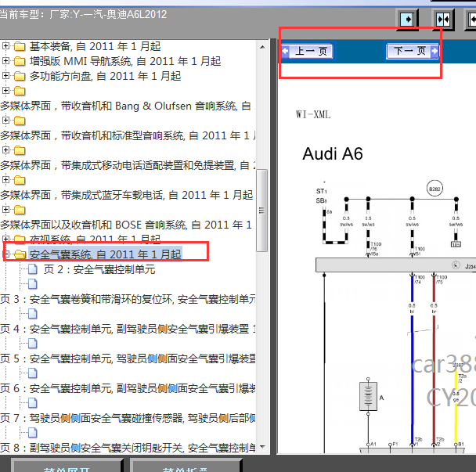Viewport: 476px width, 472px height.
Task: Click the Audi A6 diagram title
Action: pyautogui.click(x=333, y=153)
